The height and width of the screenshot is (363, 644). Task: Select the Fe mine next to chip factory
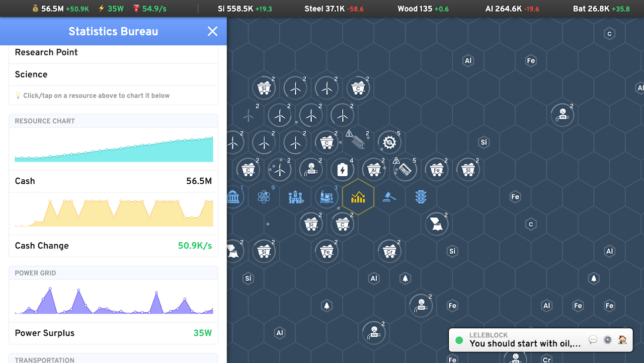[436, 170]
